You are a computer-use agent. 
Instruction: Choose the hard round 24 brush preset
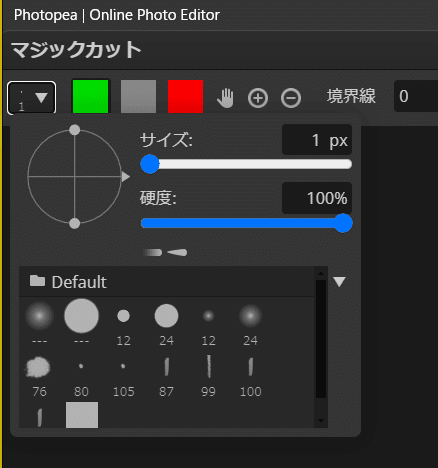point(166,322)
